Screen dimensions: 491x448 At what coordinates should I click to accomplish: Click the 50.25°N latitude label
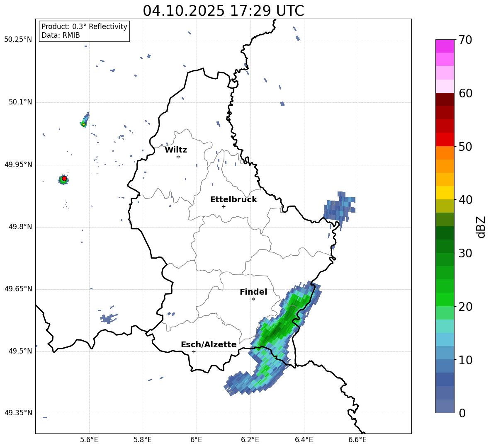(x=18, y=40)
